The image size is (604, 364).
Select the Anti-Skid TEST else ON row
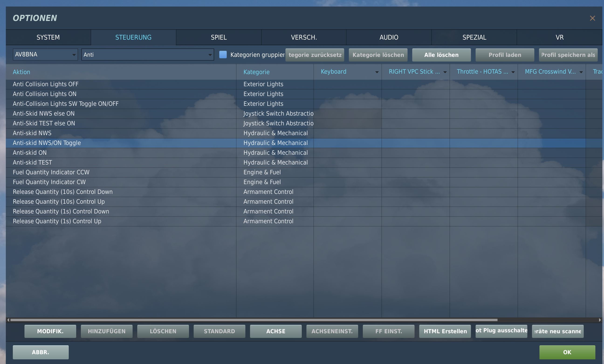tap(304, 124)
